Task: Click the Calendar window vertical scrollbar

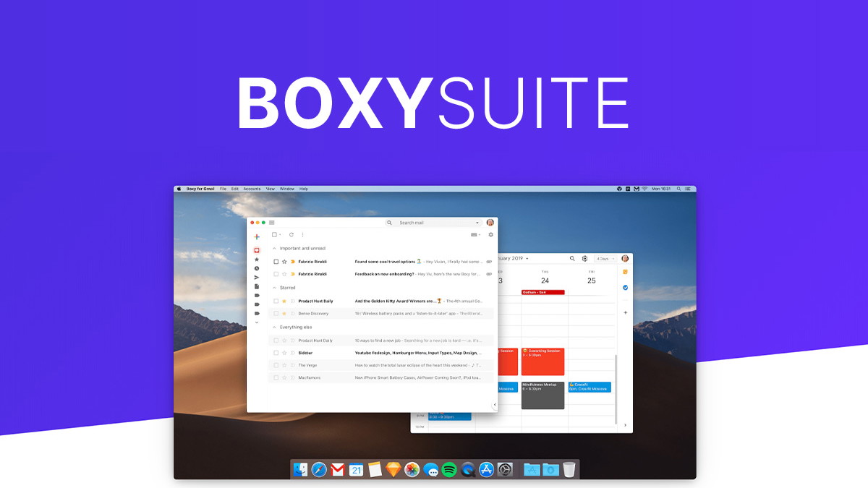Action: point(616,390)
